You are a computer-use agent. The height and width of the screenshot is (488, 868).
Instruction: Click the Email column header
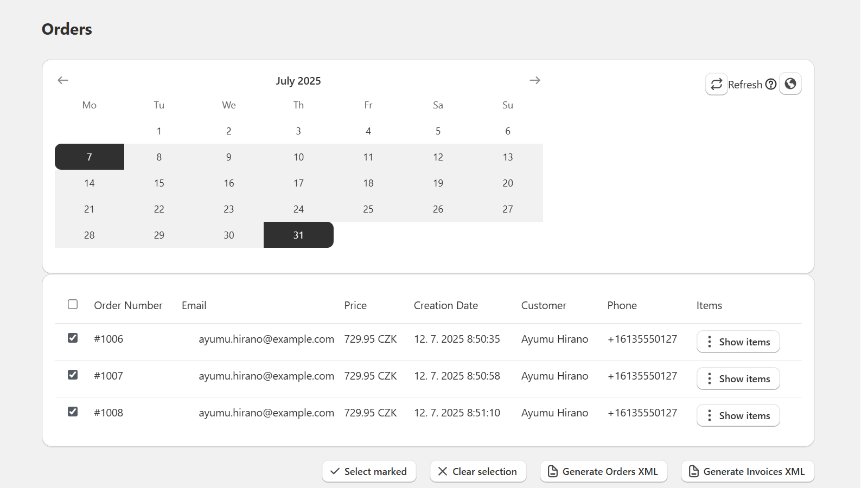click(x=194, y=305)
